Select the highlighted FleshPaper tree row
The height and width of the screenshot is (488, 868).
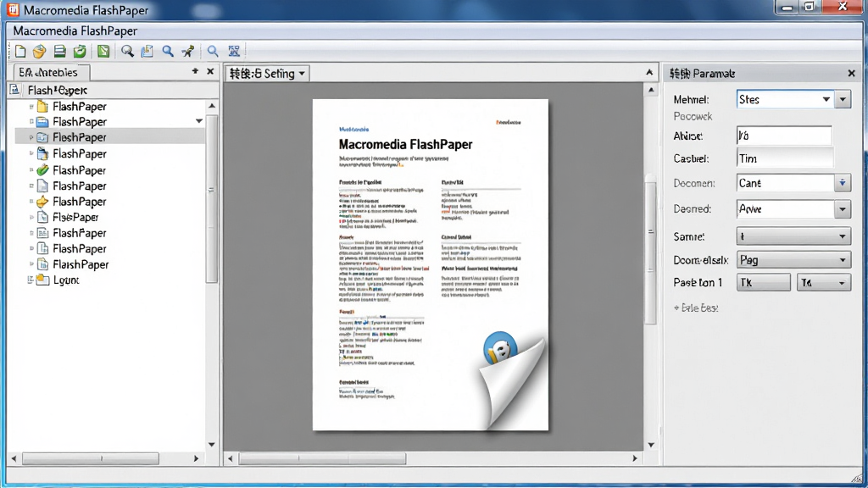point(111,137)
